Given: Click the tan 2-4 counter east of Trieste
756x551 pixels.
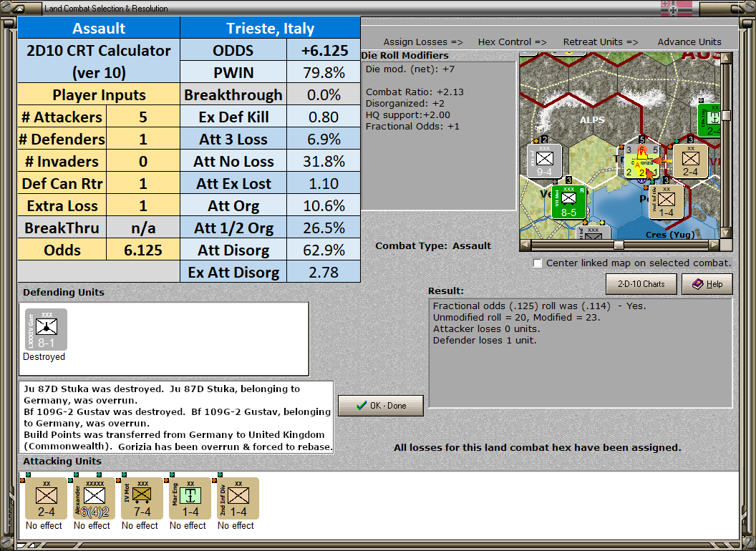Looking at the screenshot, I should click(690, 161).
